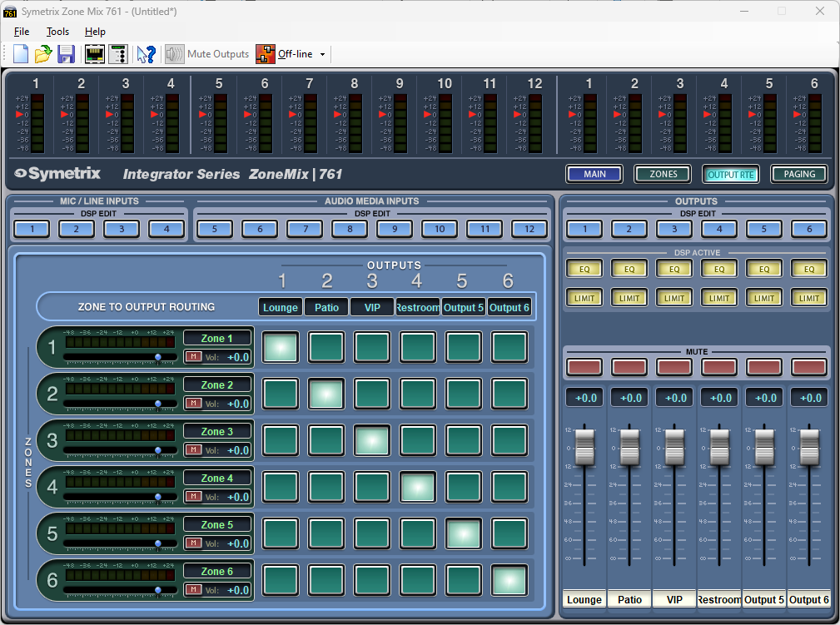Save the current site file
Screen dimensions: 840x625
[x=66, y=53]
